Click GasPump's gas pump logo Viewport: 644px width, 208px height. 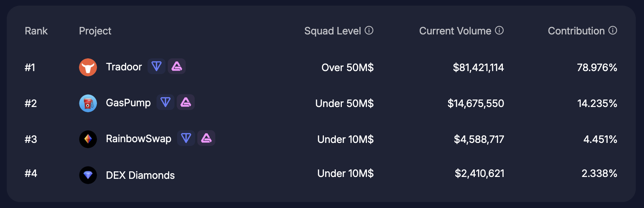[x=88, y=103]
